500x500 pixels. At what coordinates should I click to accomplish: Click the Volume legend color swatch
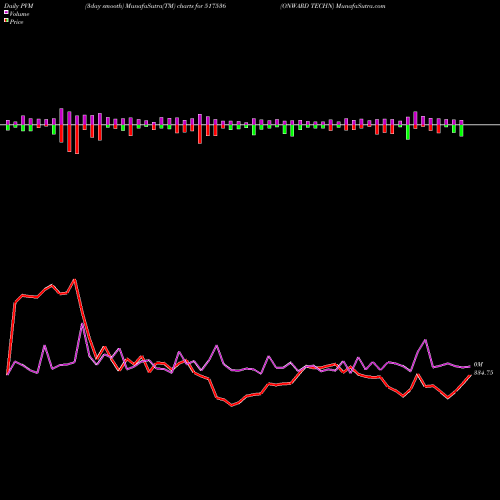pyautogui.click(x=6, y=13)
